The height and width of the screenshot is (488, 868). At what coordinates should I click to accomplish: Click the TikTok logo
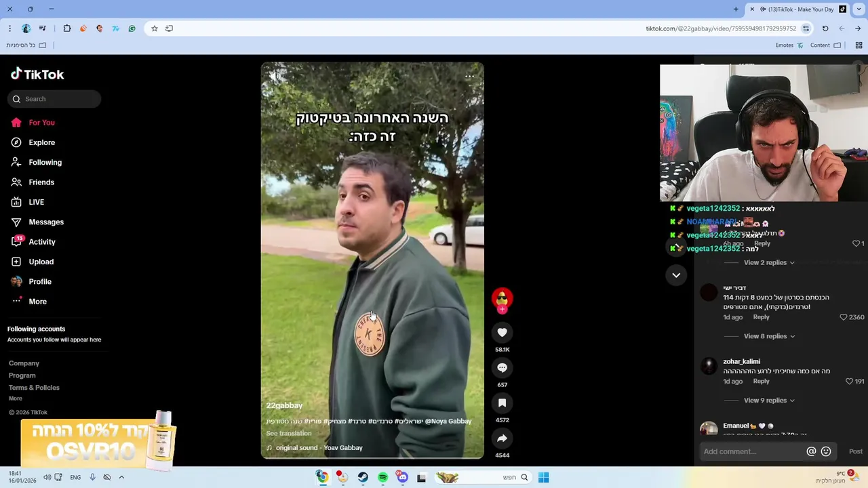coord(37,75)
